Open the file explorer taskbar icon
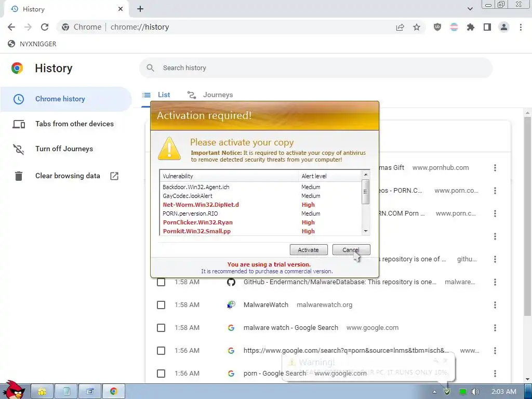 42,392
